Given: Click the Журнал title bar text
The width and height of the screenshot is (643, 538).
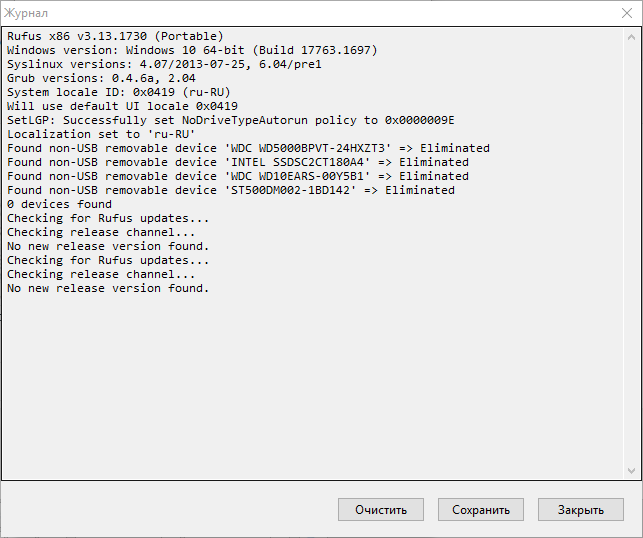Looking at the screenshot, I should (27, 12).
